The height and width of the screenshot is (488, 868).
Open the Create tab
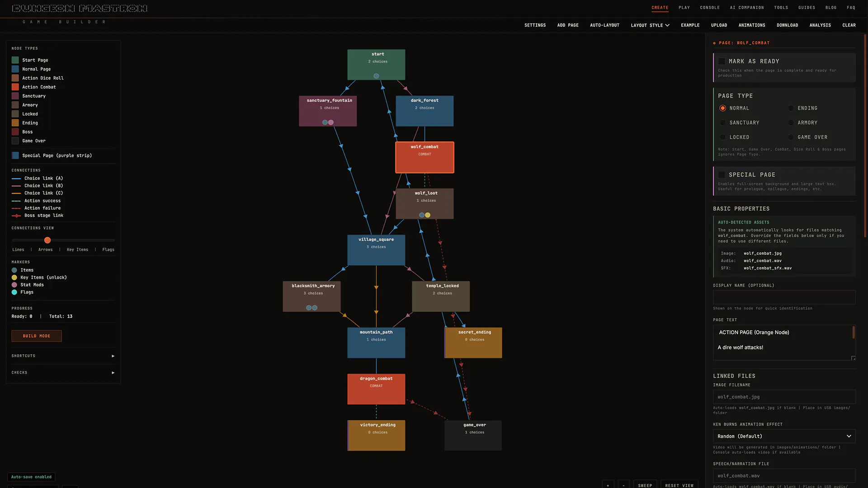(660, 8)
